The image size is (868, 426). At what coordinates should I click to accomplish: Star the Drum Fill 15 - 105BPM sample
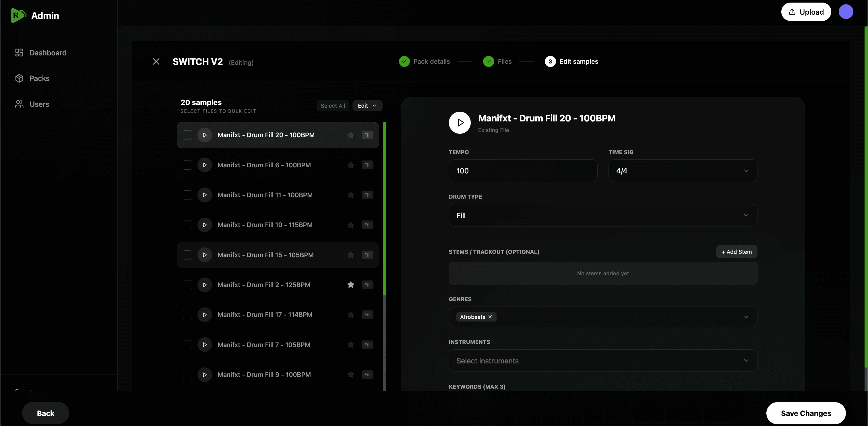pyautogui.click(x=350, y=255)
